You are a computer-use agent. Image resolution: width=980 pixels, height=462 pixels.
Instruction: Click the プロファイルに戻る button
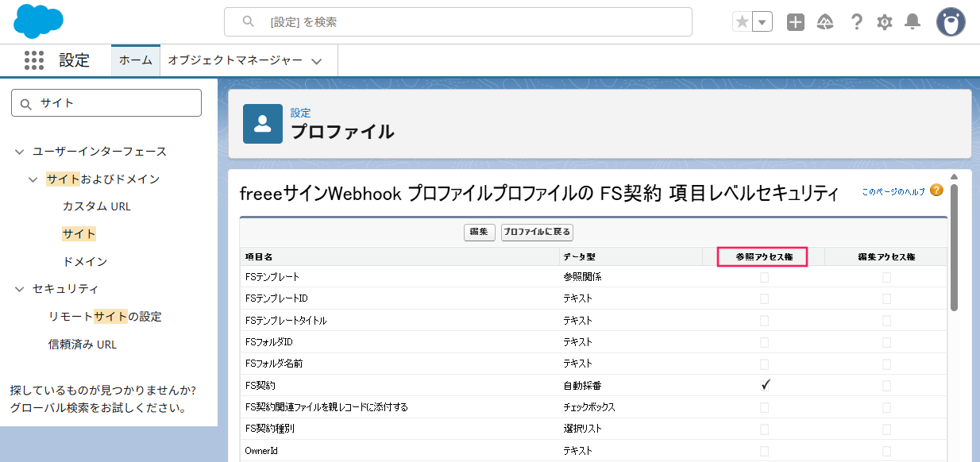click(x=537, y=232)
